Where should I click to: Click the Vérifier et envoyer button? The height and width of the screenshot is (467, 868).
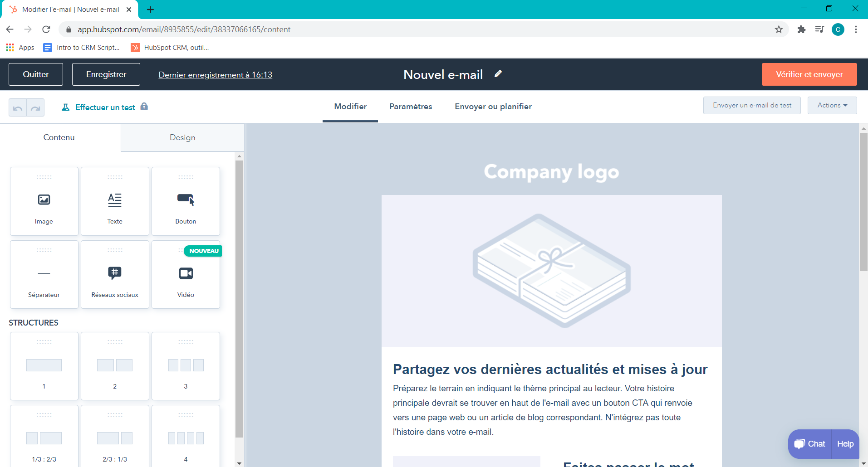pyautogui.click(x=809, y=74)
